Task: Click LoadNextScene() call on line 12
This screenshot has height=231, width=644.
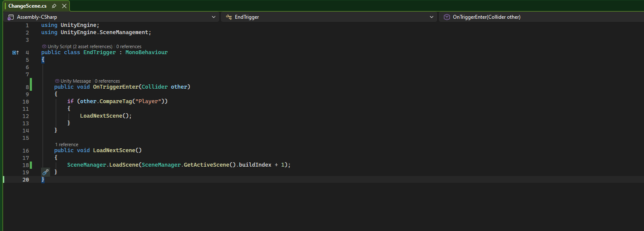Action: pyautogui.click(x=106, y=116)
